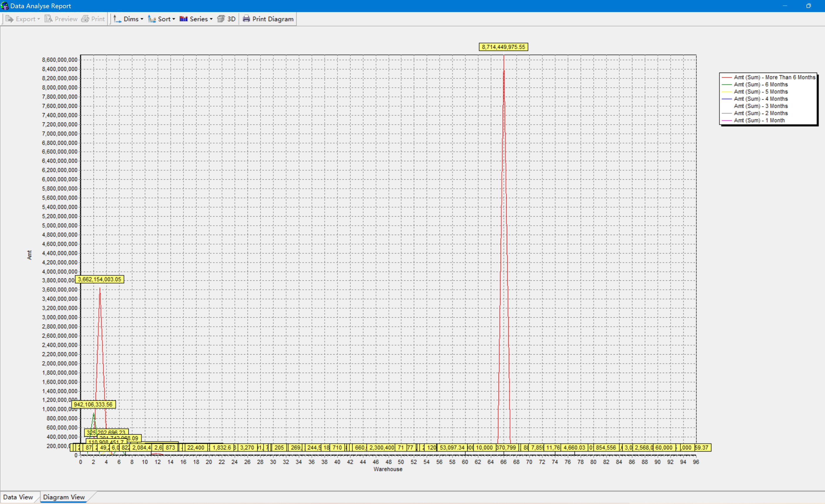Click the Amt axis title
Screen dimensions: 825x504
click(x=29, y=255)
